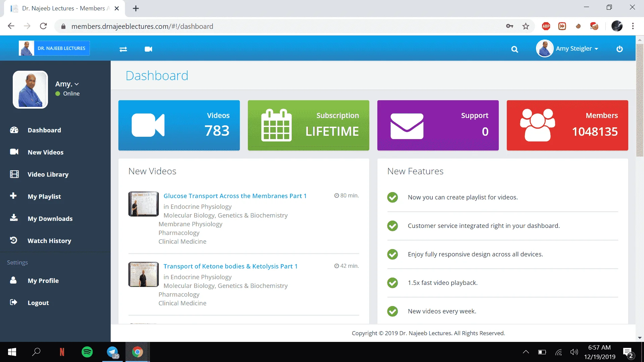The width and height of the screenshot is (644, 362).
Task: Click the Videos 783 card
Action: [179, 125]
